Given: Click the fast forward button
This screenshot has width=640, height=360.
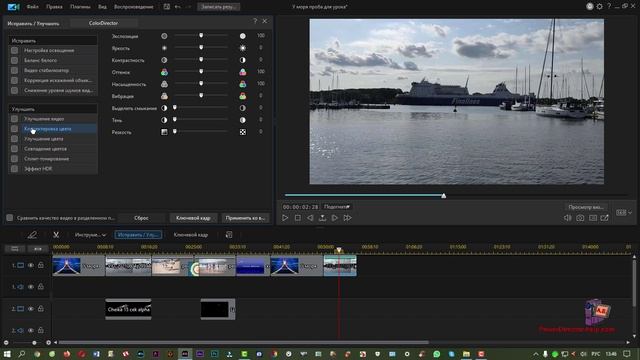Looking at the screenshot, I should click(x=347, y=218).
